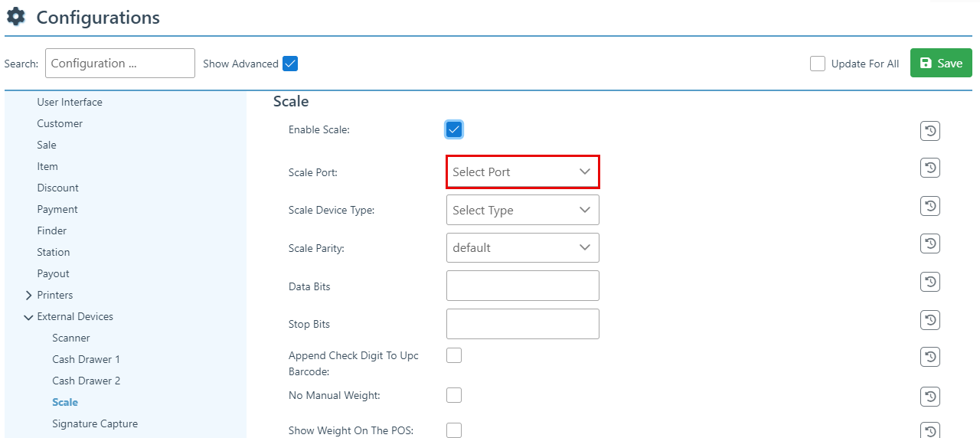Select Cash Drawer 1 in sidebar
Screen dimensions: 980x438
pyautogui.click(x=86, y=359)
